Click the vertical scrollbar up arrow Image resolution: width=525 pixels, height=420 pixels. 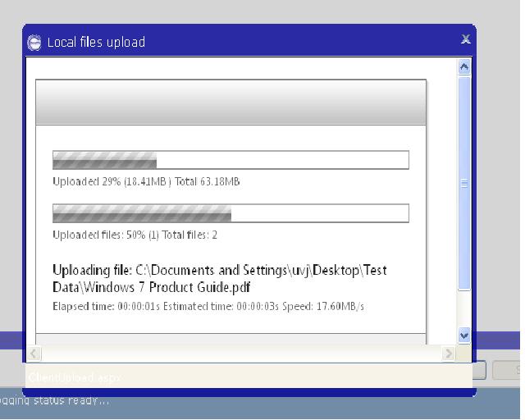(x=464, y=67)
